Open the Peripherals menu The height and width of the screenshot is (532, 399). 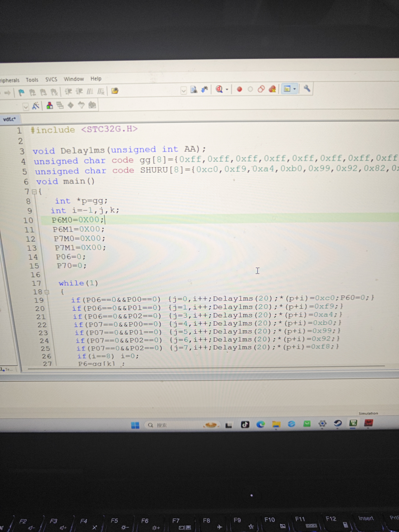pyautogui.click(x=9, y=80)
